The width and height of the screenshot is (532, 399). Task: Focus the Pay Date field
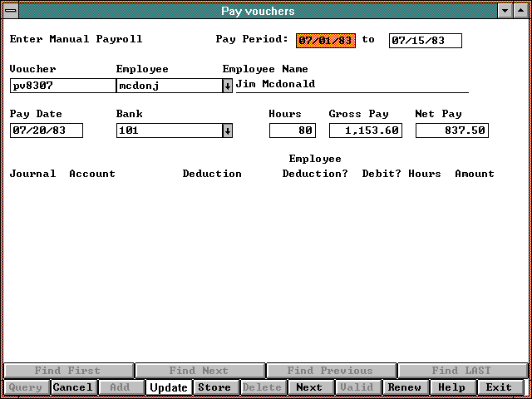click(x=47, y=131)
